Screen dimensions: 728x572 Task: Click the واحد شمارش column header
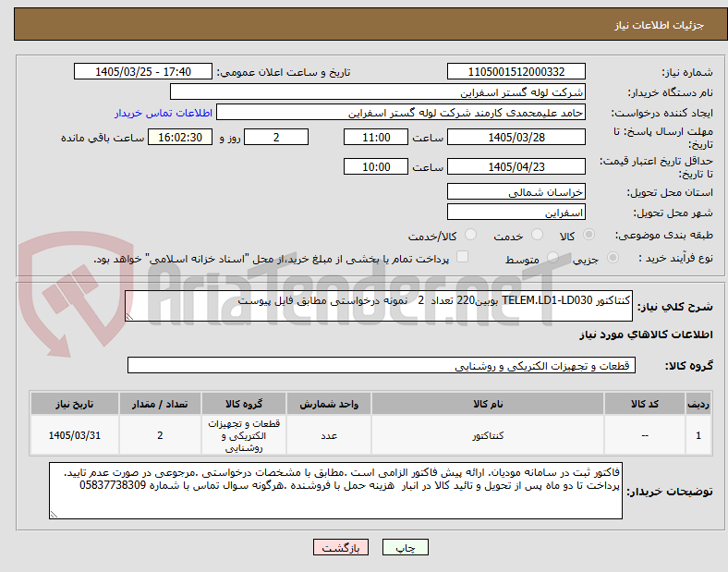[329, 404]
